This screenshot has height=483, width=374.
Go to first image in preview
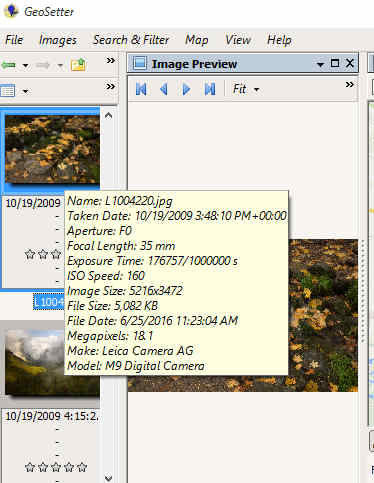141,89
